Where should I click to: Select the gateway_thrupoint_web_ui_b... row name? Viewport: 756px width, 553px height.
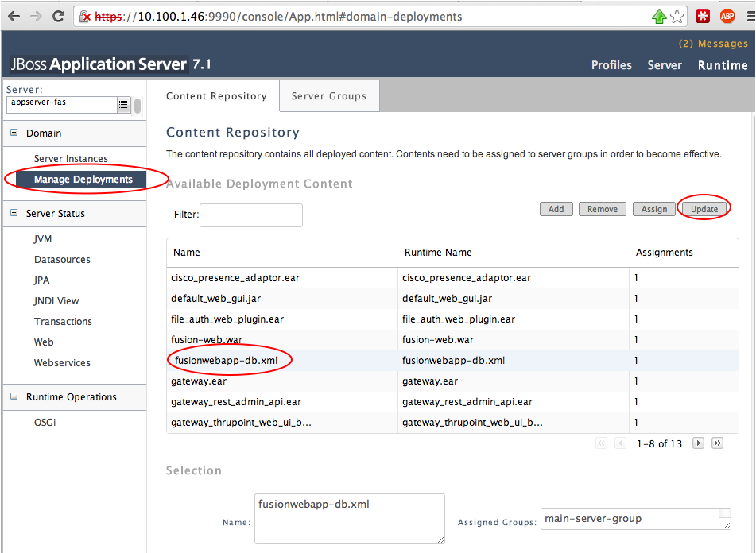click(241, 423)
